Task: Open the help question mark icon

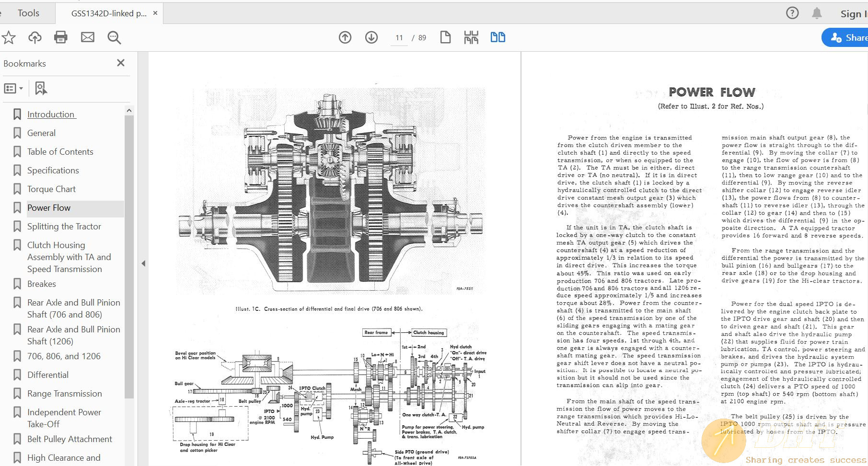Action: 792,13
